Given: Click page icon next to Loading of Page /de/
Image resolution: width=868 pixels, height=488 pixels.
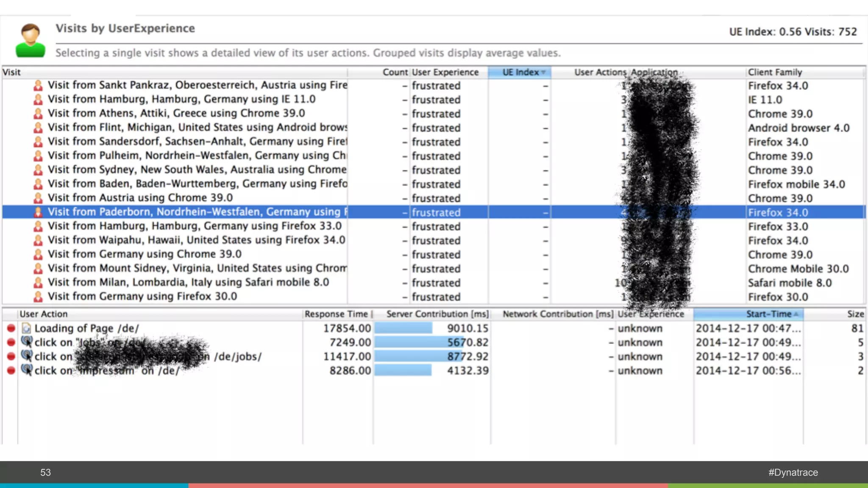Looking at the screenshot, I should (26, 328).
